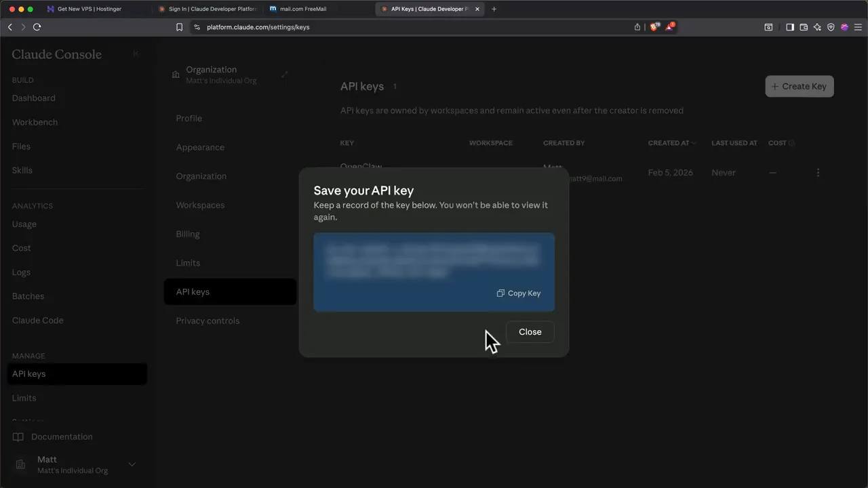
Task: Go to Skills in the sidebar
Action: pyautogui.click(x=22, y=170)
